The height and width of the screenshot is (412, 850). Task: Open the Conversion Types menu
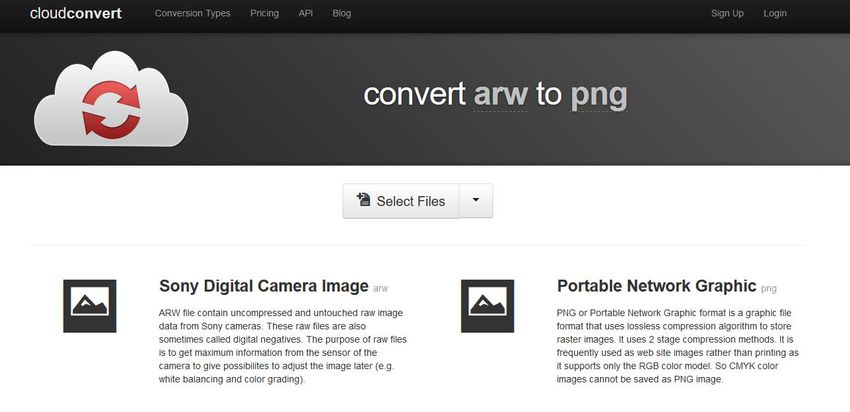[x=192, y=14]
